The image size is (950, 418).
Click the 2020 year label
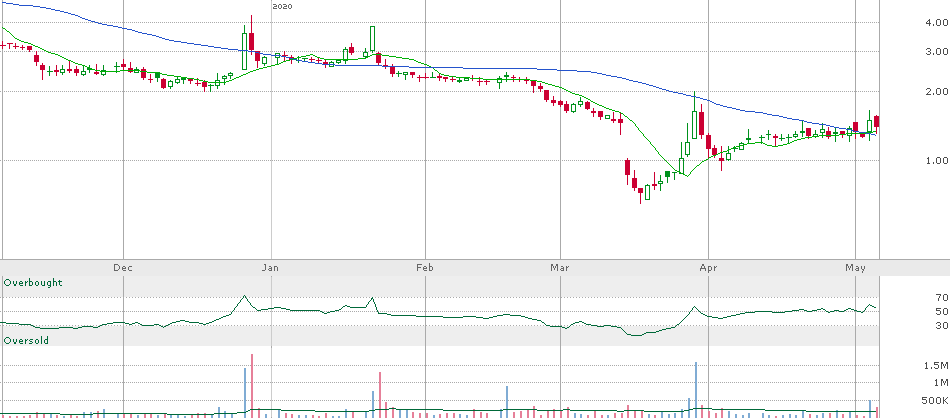click(x=282, y=6)
